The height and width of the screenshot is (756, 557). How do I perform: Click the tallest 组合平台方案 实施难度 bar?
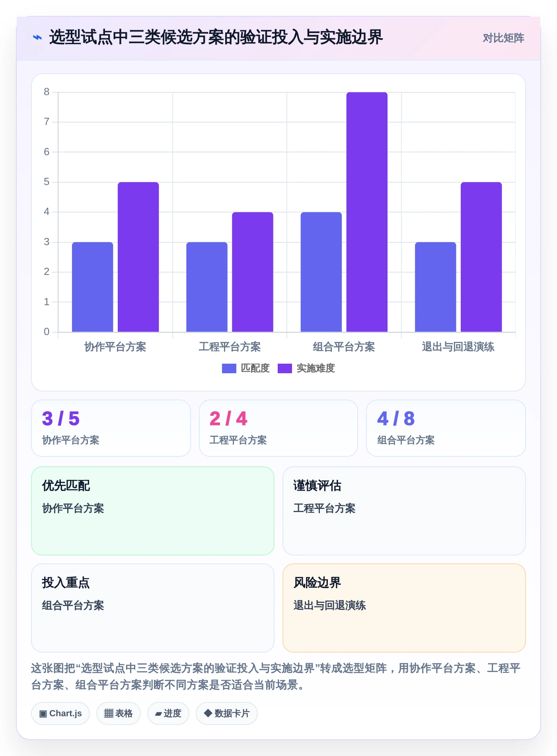[367, 212]
